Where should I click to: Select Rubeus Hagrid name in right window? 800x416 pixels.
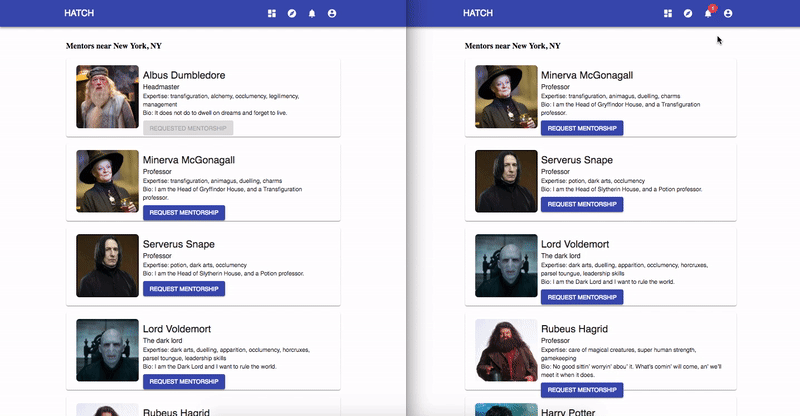(574, 329)
